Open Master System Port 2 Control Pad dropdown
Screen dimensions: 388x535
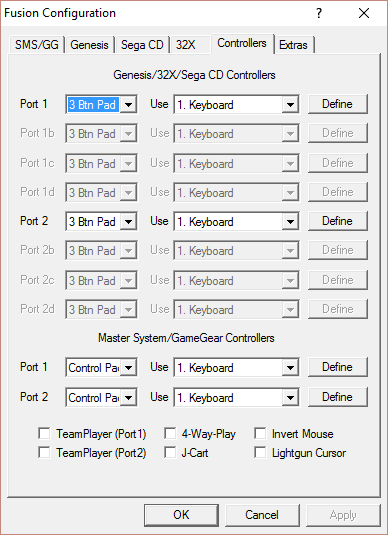point(101,397)
